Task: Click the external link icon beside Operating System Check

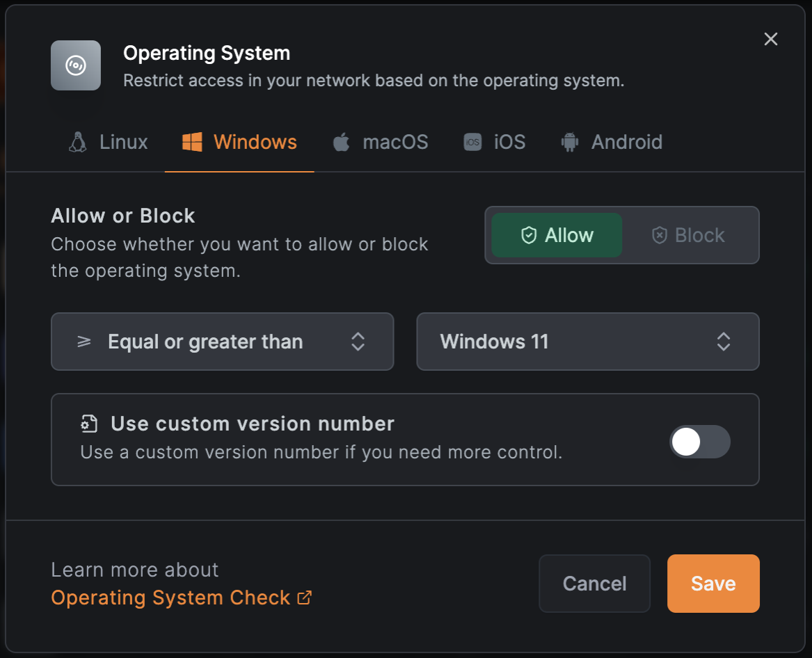Action: (x=304, y=598)
